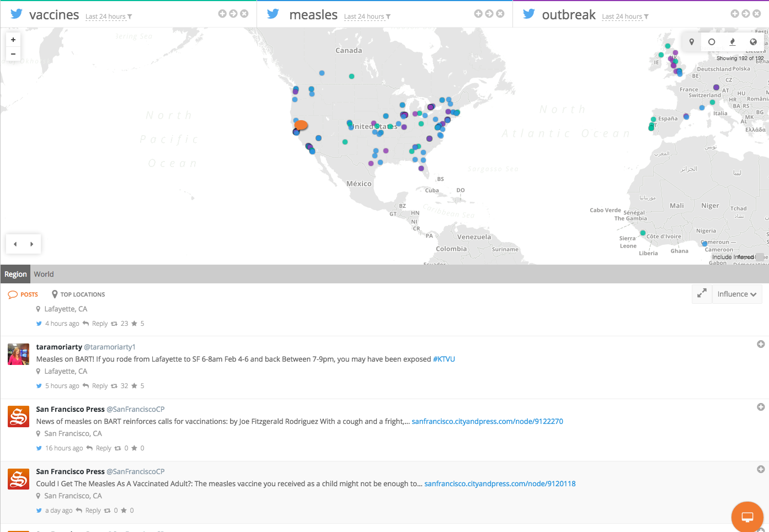Retweet the 5 hours ago post
Screen dimensions: 769x532
point(115,386)
